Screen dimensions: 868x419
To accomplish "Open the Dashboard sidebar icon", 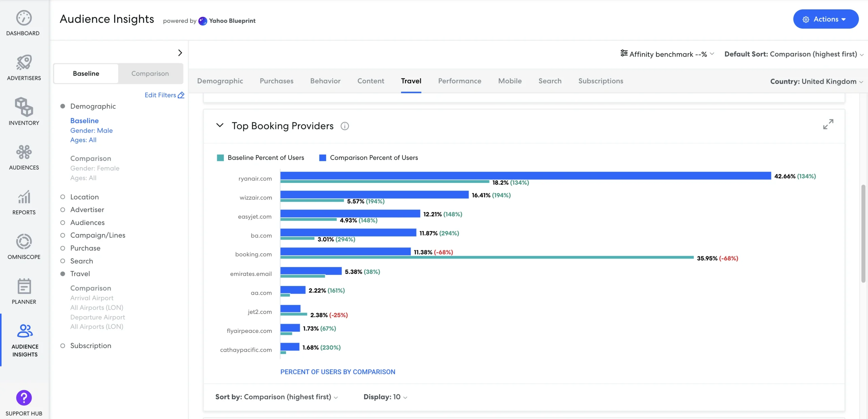I will [x=24, y=18].
